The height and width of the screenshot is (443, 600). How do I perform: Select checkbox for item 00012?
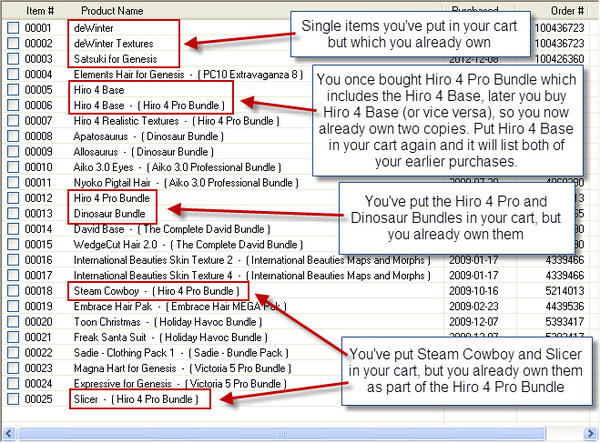[x=13, y=198]
